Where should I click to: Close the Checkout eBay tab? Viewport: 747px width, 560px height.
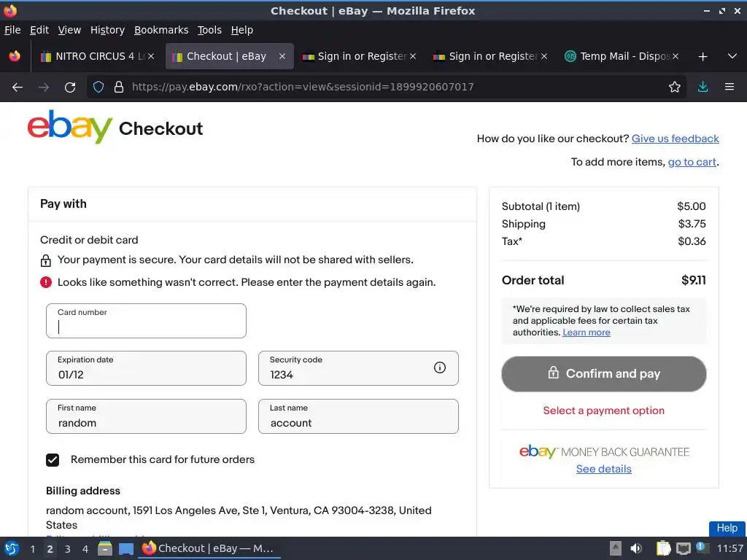(282, 56)
